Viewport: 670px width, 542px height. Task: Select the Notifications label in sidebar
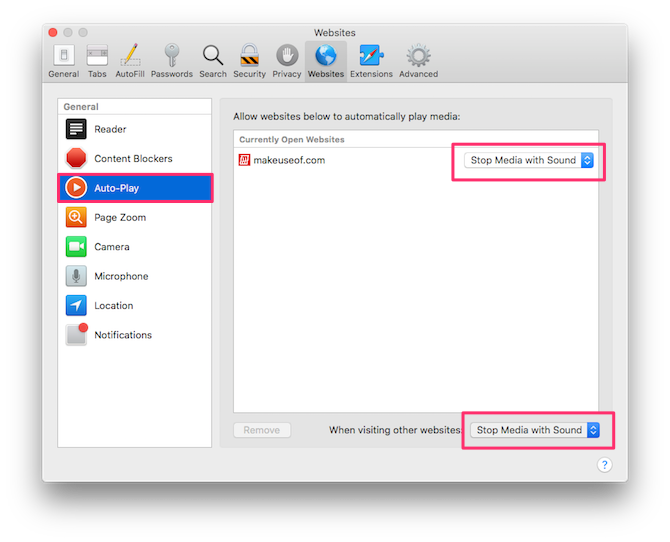point(123,335)
